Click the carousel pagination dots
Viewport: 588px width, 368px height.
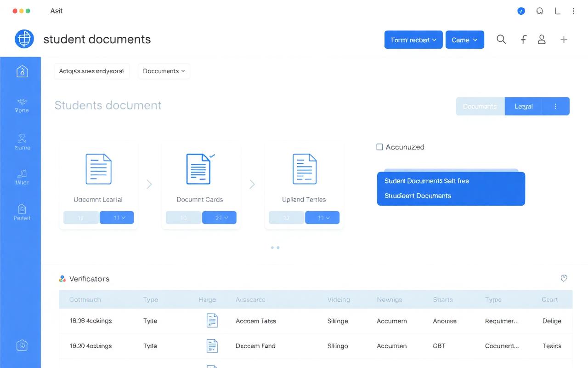[x=275, y=247]
